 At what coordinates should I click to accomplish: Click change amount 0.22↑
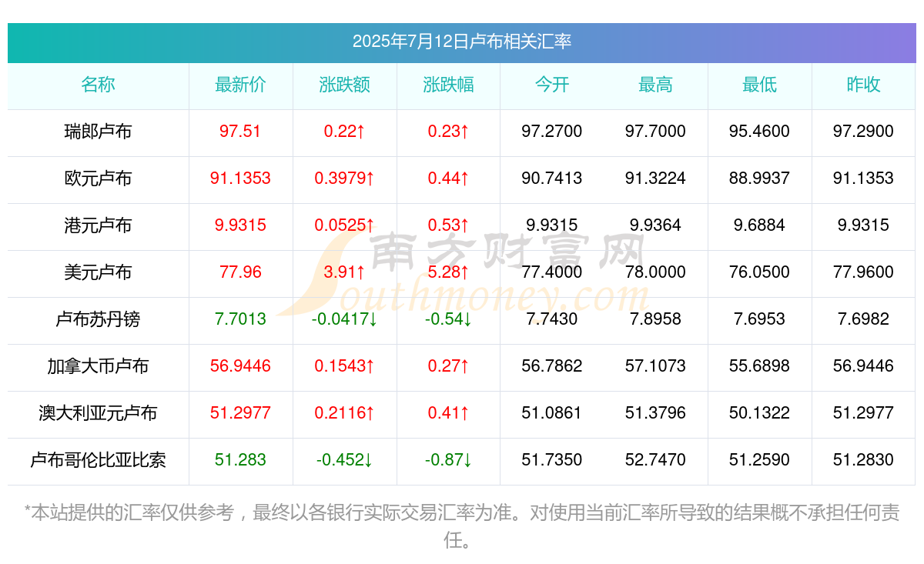pyautogui.click(x=344, y=132)
